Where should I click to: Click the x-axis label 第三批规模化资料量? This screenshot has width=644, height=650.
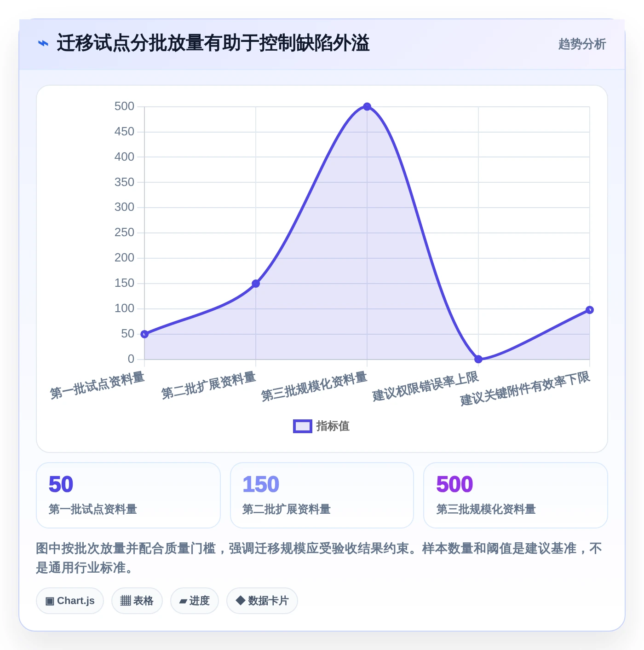point(314,387)
